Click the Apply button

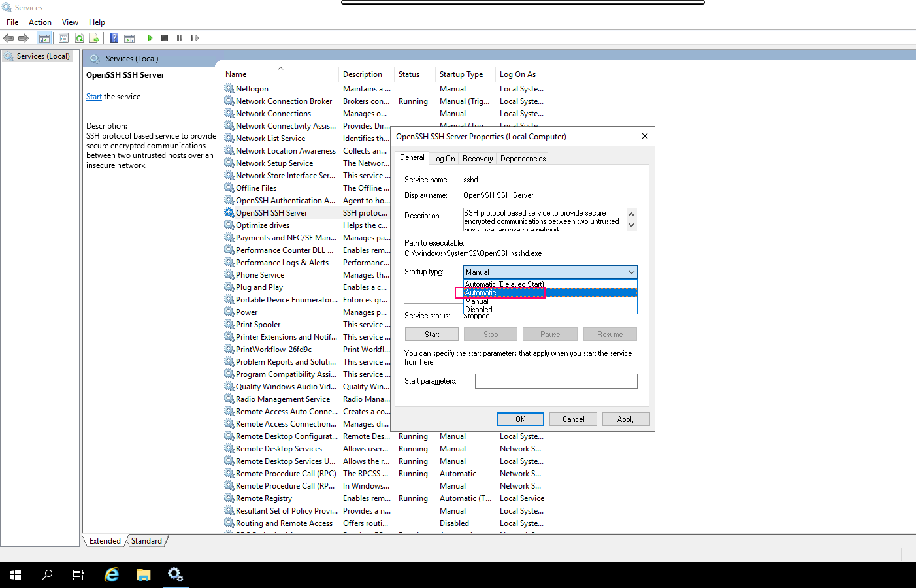point(626,419)
